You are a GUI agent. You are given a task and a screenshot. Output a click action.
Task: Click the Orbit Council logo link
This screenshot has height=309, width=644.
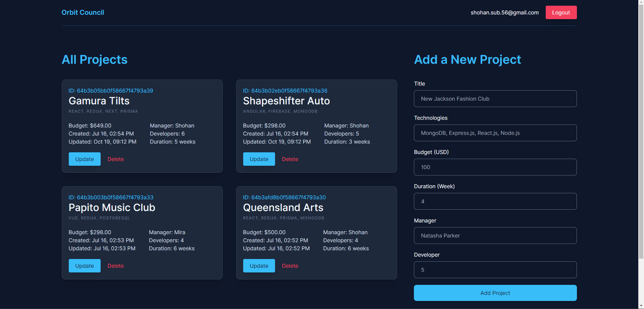tap(83, 12)
